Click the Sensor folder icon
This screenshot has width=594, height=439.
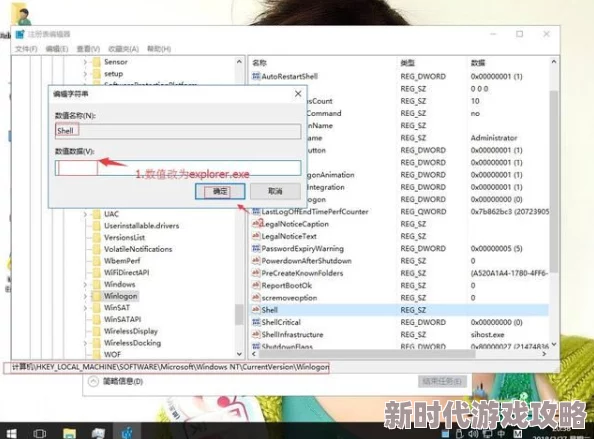pos(97,62)
